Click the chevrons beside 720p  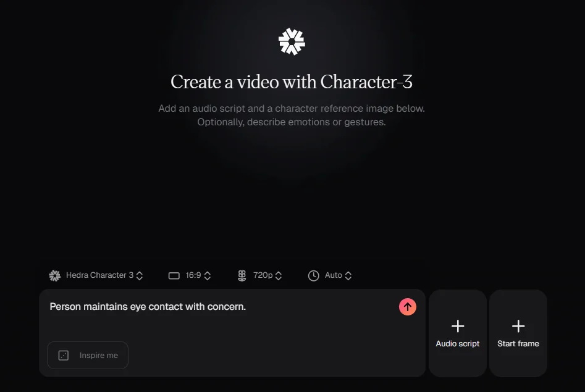pos(279,275)
